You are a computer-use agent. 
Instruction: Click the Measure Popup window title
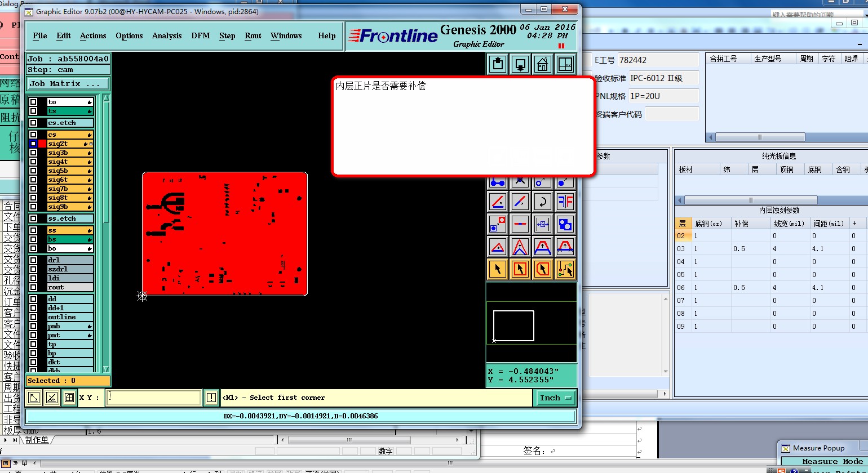coord(818,448)
